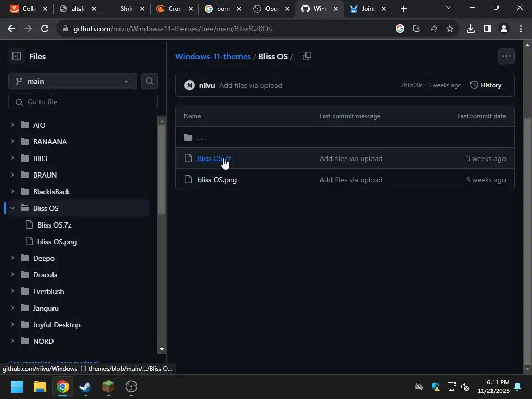
Task: Open the tab search chevron
Action: coord(448,7)
